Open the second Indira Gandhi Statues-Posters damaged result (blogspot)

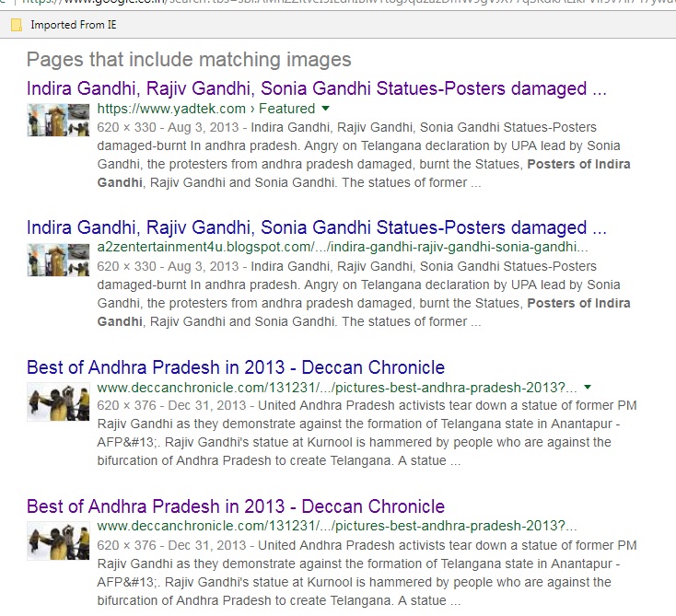coord(317,227)
